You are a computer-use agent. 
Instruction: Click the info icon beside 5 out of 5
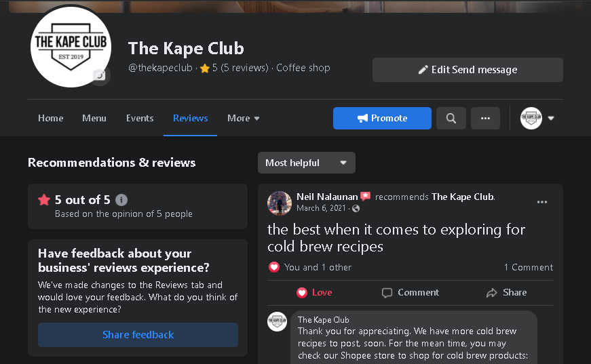[121, 200]
